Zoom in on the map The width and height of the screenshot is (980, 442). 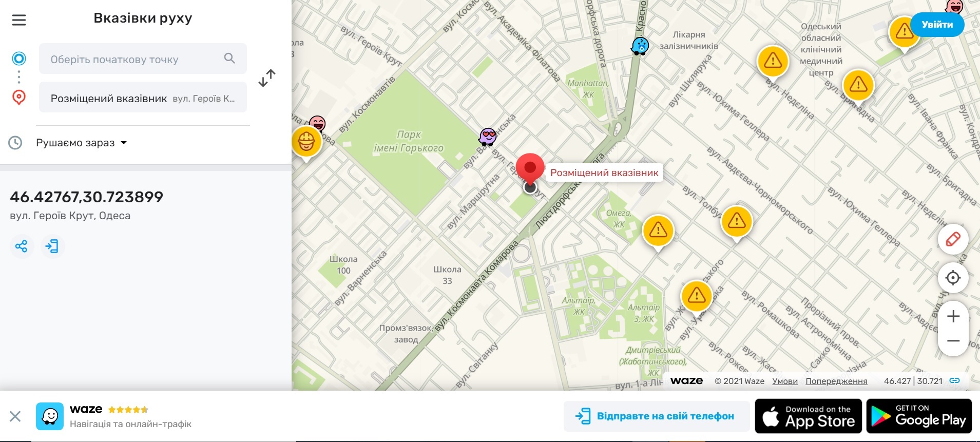(953, 316)
